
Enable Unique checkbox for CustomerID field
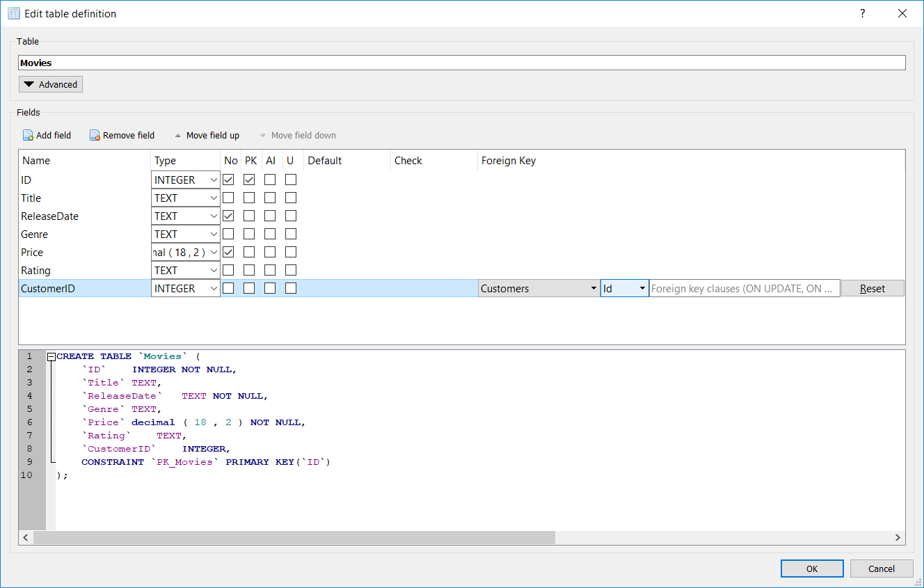291,289
